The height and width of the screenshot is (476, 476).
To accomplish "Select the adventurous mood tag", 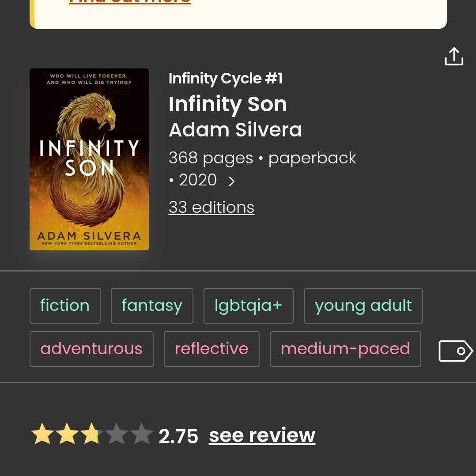I will click(x=91, y=349).
